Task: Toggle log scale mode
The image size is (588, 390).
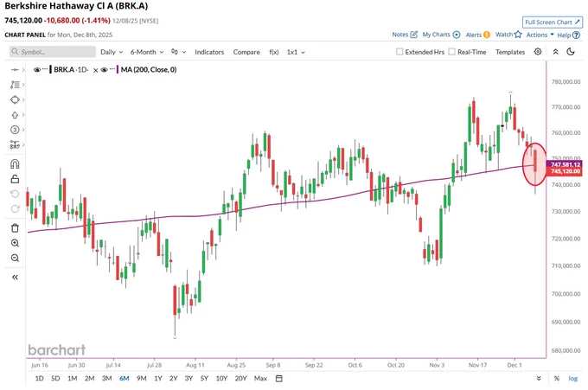Action: [572, 379]
